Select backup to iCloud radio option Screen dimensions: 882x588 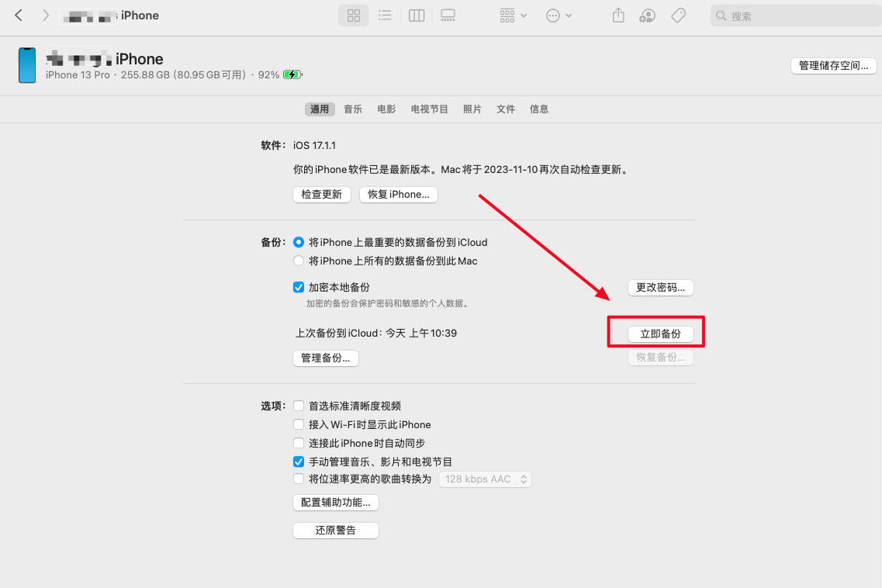(299, 243)
